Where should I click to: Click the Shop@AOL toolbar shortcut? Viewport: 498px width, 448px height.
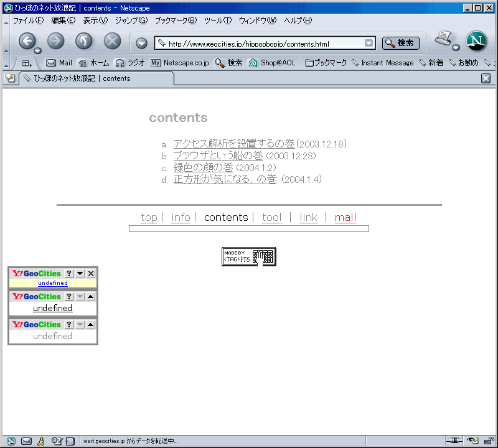pos(272,63)
